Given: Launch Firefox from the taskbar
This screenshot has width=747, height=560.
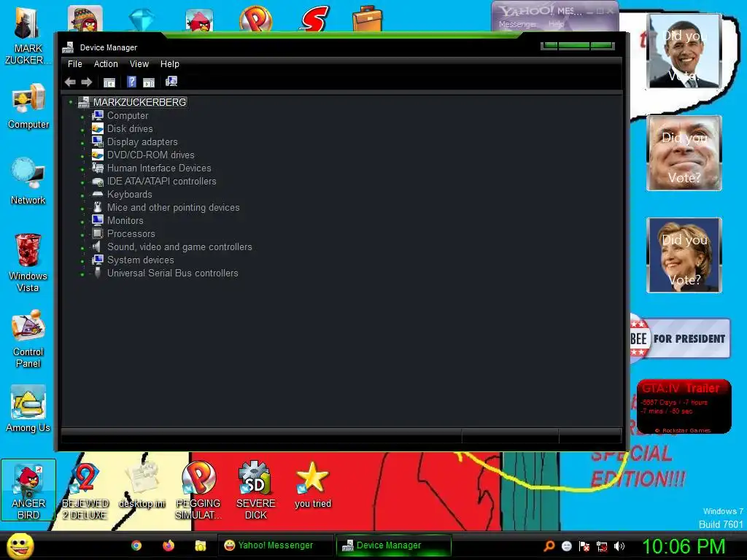Looking at the screenshot, I should (169, 545).
